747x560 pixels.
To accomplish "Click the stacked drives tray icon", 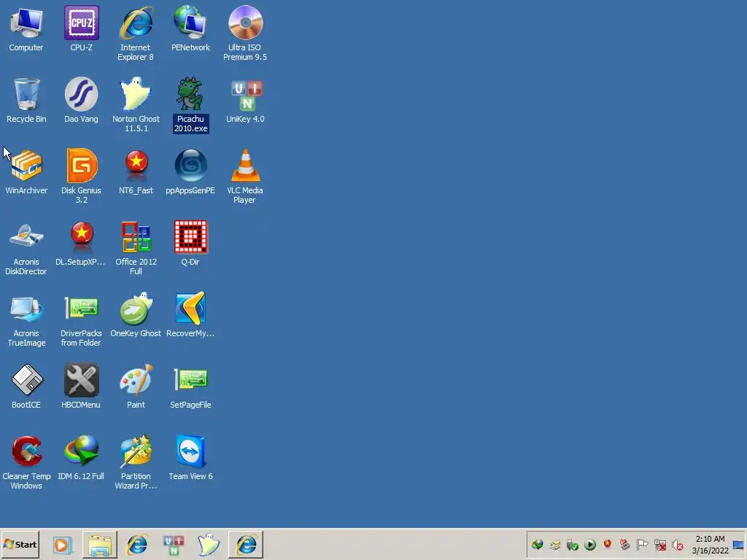I will 555,545.
